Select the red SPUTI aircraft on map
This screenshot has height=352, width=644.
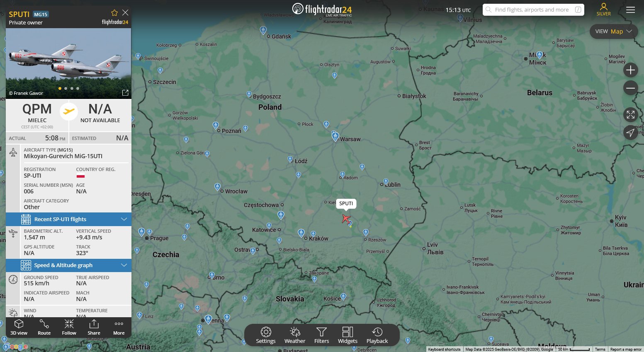[346, 218]
